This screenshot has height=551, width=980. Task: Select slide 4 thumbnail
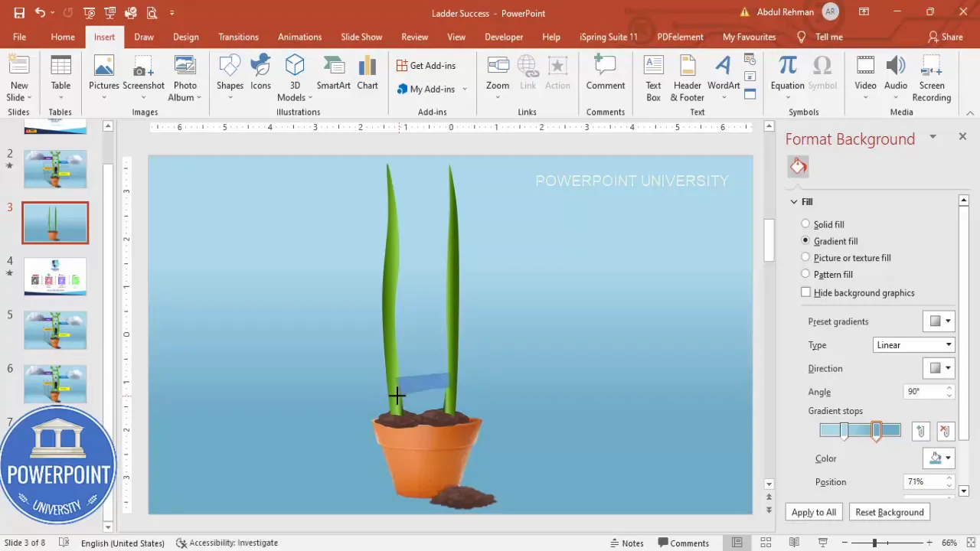55,276
